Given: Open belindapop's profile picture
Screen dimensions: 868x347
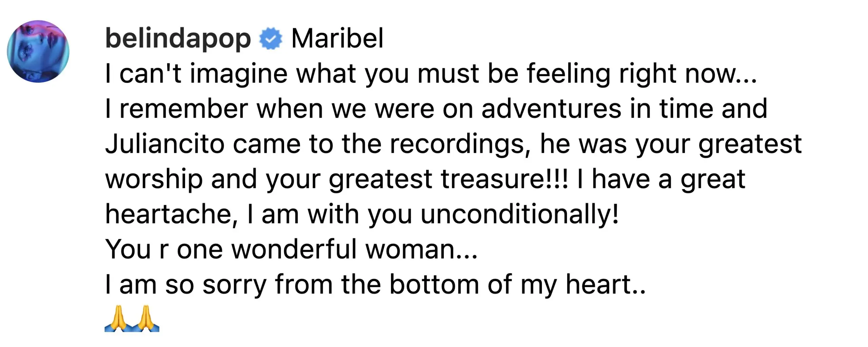Looking at the screenshot, I should tap(38, 51).
